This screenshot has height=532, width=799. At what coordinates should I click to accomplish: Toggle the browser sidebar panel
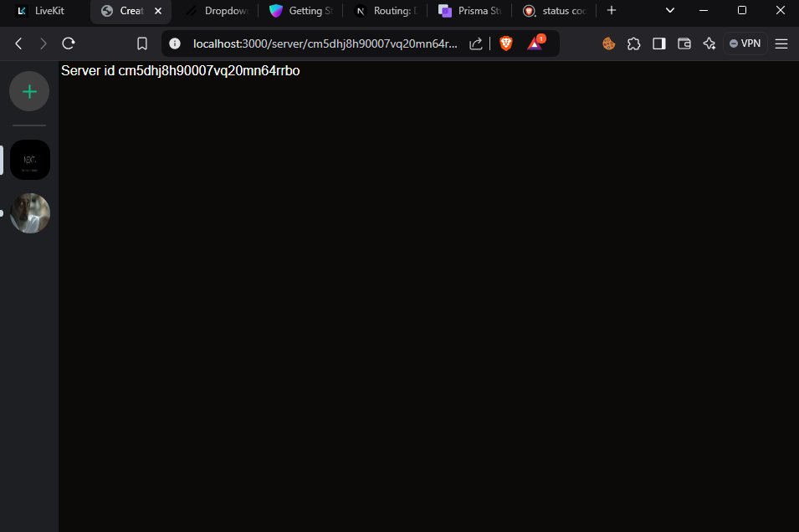point(659,43)
